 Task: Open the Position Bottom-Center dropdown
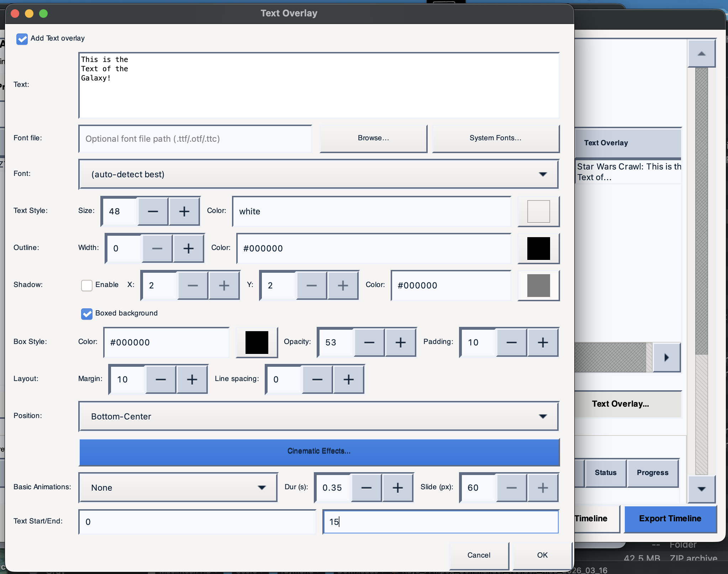(318, 417)
